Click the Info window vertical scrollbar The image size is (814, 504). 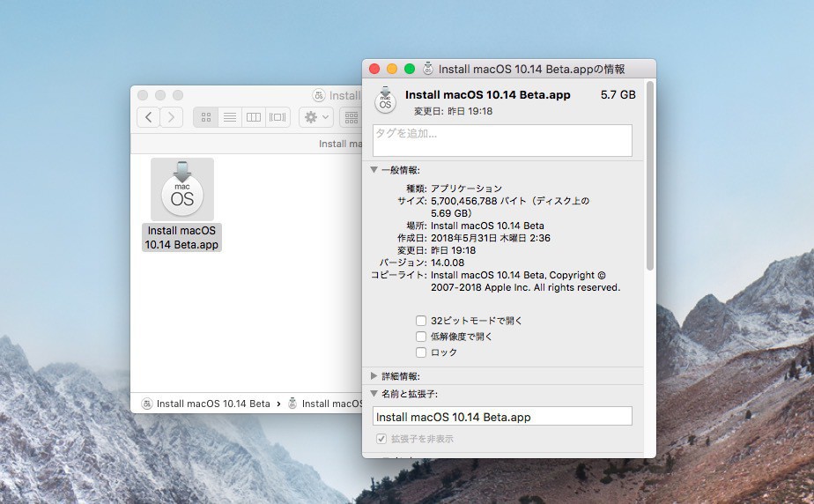[650, 175]
